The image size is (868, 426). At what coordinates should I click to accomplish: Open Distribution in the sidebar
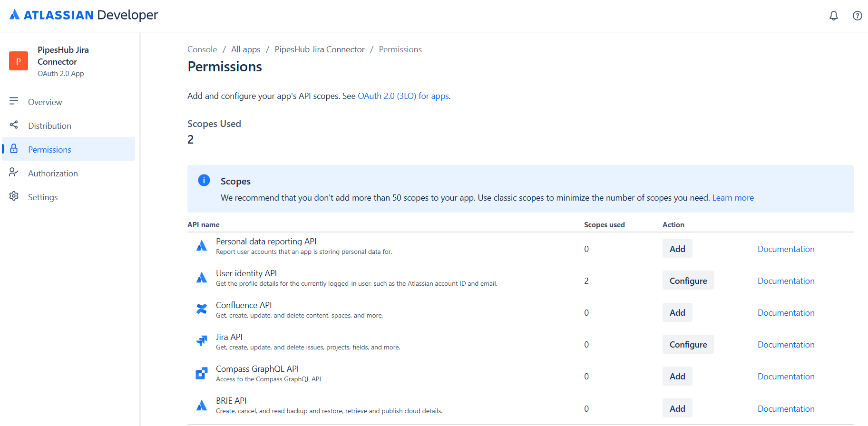[x=68, y=126]
